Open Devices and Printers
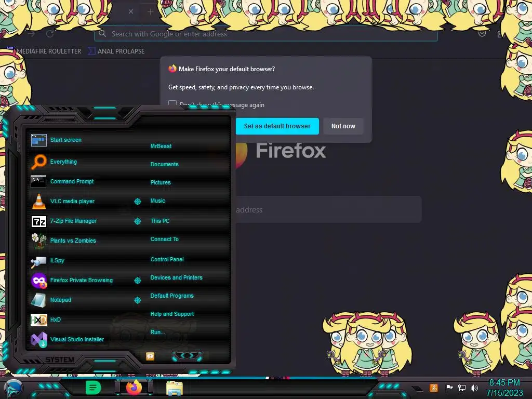The image size is (532, 399). [x=177, y=277]
